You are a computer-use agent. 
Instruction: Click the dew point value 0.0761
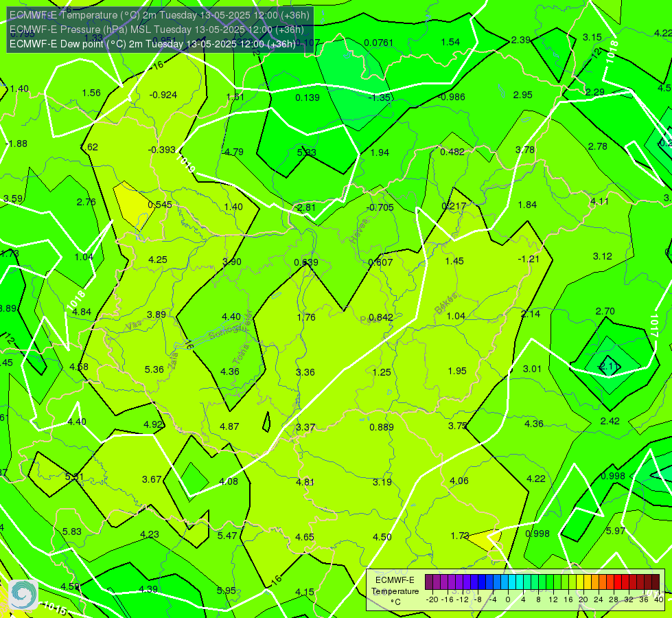pos(378,43)
